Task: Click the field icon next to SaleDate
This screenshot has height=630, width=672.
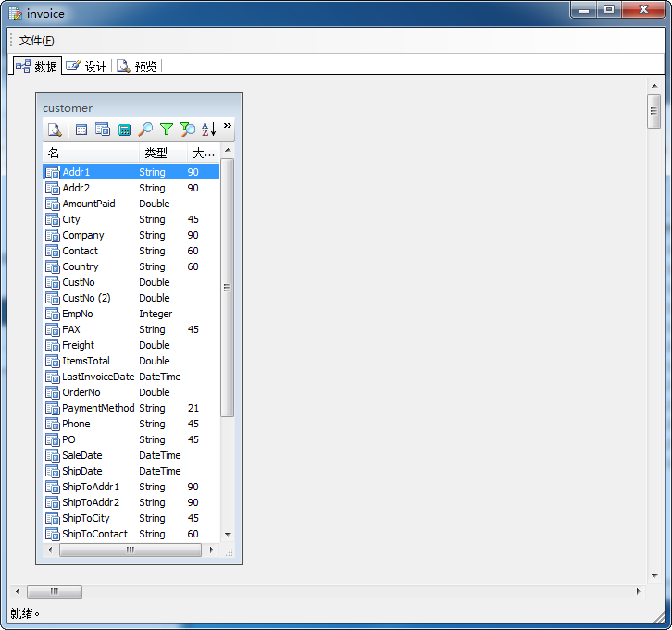Action: point(52,456)
